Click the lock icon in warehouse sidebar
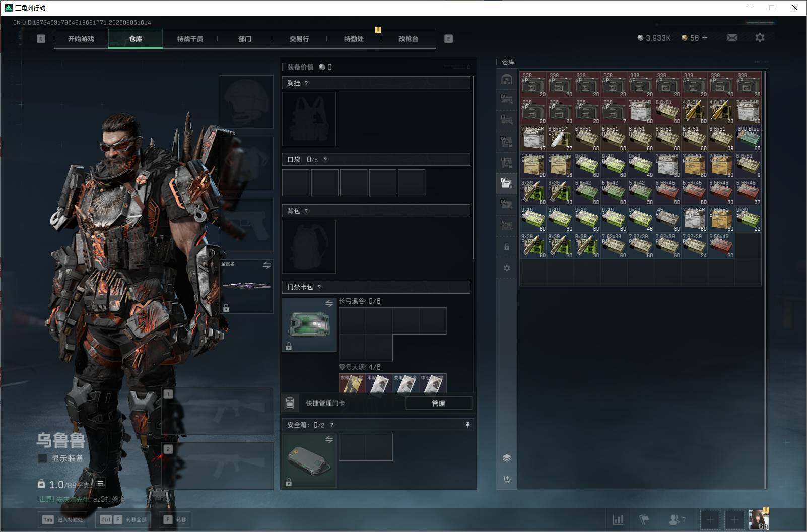This screenshot has height=532, width=807. coord(507,247)
